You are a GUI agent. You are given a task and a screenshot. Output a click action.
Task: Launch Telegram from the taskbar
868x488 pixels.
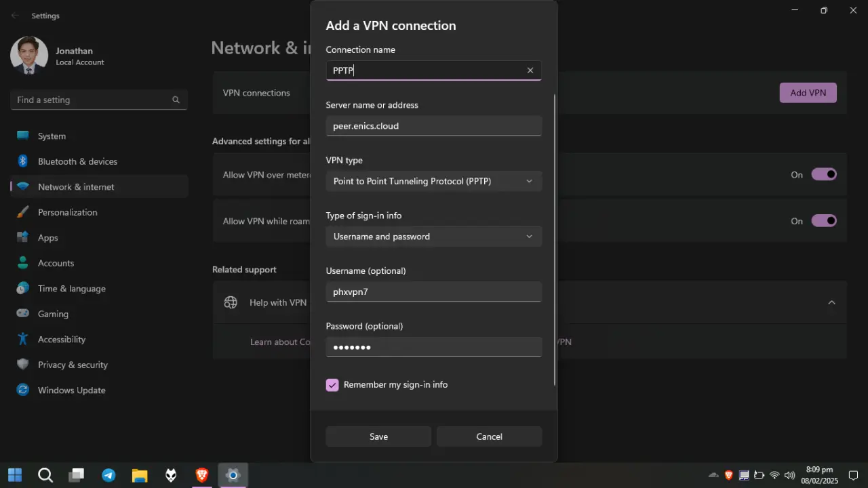pyautogui.click(x=108, y=475)
